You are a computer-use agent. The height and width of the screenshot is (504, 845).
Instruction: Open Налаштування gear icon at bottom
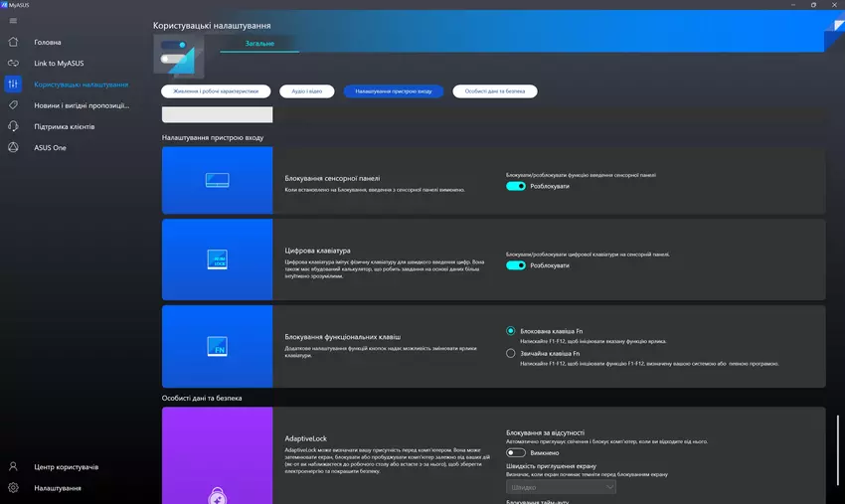[x=13, y=488]
